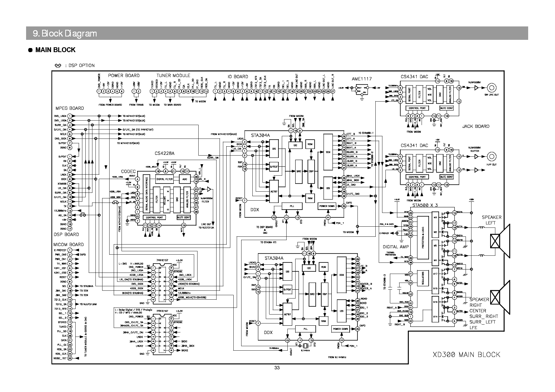Click the DSP OPTION jumper legend symbol
The image size is (555, 392).
(57, 65)
